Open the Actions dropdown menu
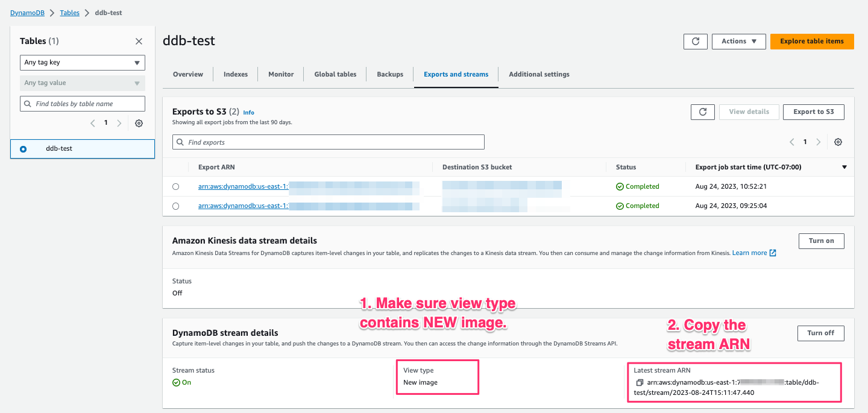This screenshot has width=868, height=413. point(739,42)
